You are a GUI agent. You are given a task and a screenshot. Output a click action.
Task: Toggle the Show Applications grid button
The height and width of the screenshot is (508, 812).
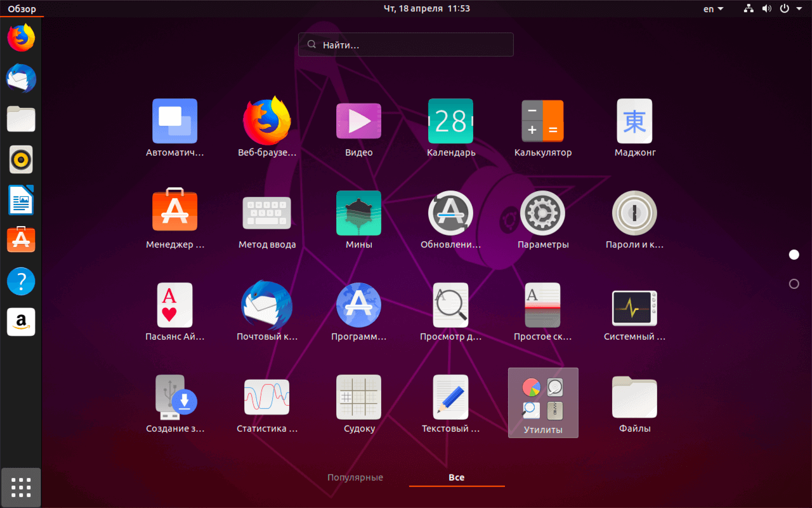point(21,487)
